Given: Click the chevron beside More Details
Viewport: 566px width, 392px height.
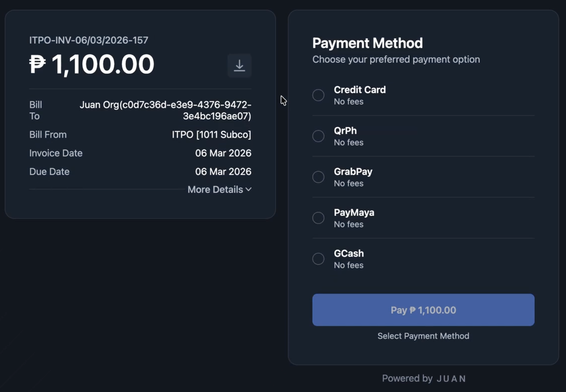Looking at the screenshot, I should point(248,189).
